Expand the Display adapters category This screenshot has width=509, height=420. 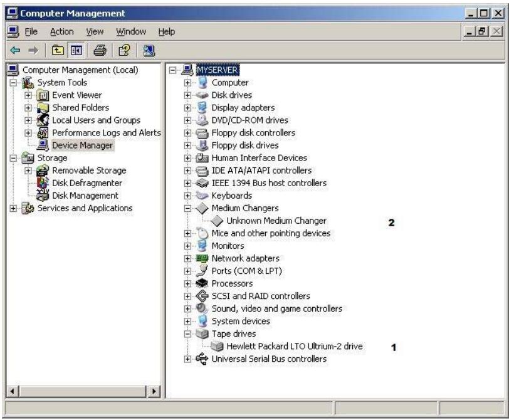187,108
